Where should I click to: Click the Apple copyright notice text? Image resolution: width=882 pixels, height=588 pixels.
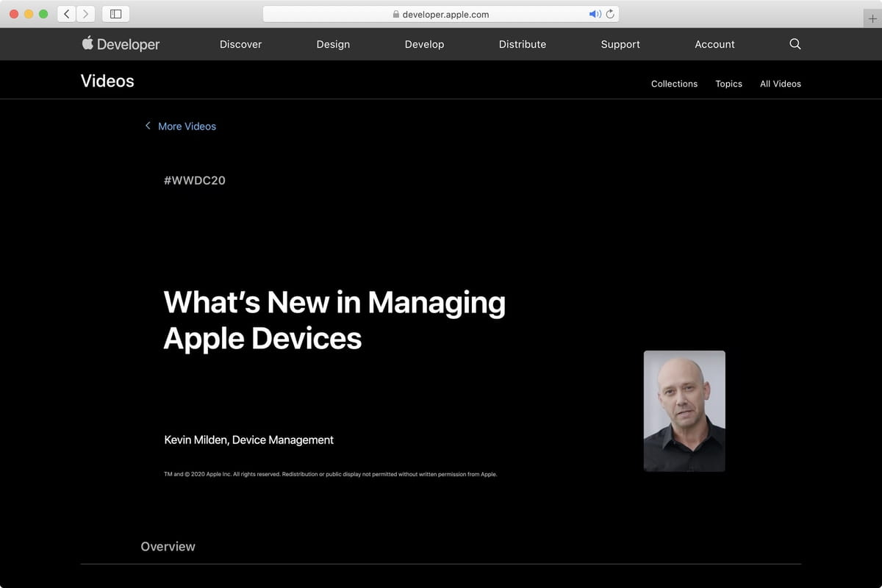coord(331,474)
